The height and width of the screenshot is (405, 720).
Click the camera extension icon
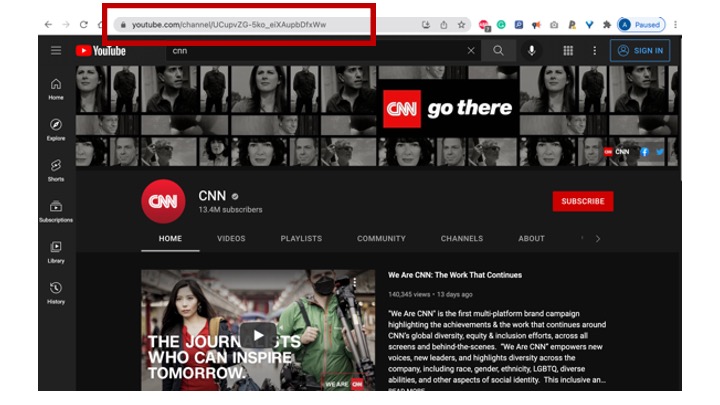tap(554, 25)
